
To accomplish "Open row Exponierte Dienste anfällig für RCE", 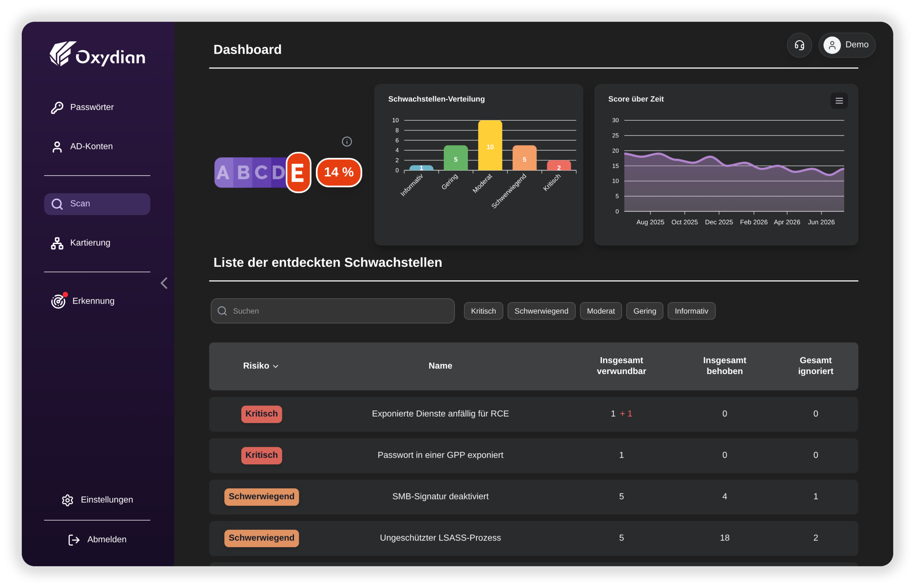I will click(533, 414).
